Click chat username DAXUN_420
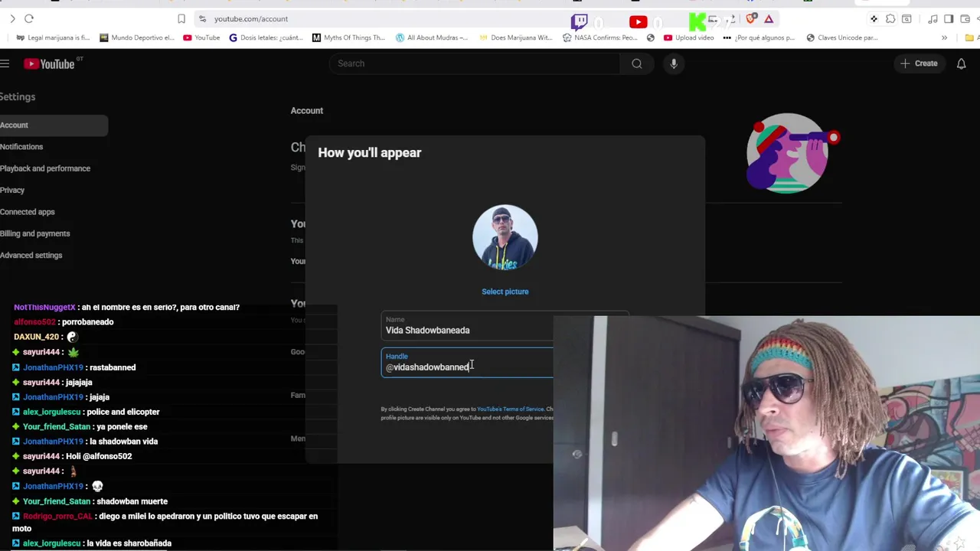Screen dimensions: 980x551 tap(36, 337)
